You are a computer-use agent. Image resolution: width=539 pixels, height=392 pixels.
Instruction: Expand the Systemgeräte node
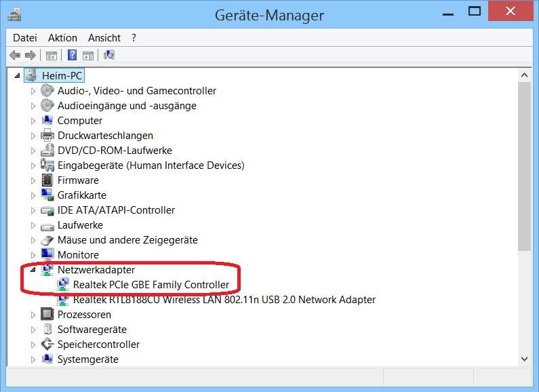(x=33, y=359)
